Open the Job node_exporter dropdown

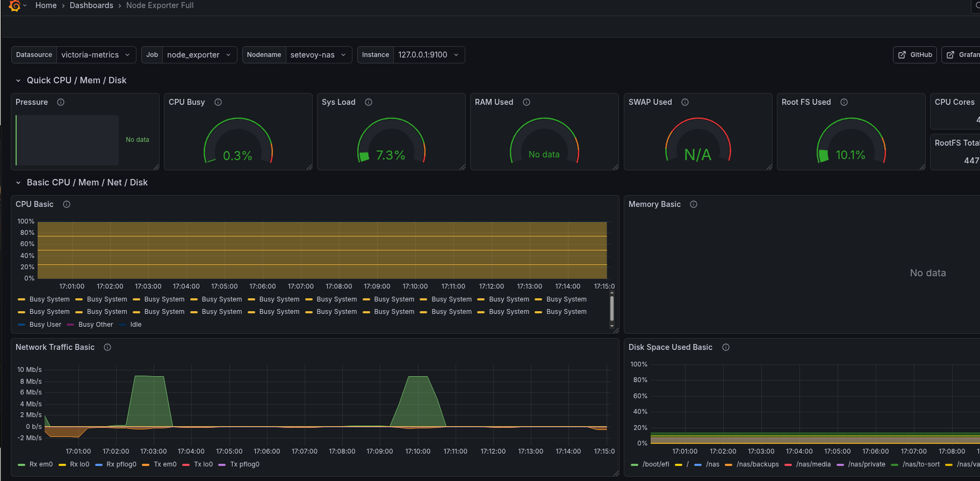[x=199, y=55]
